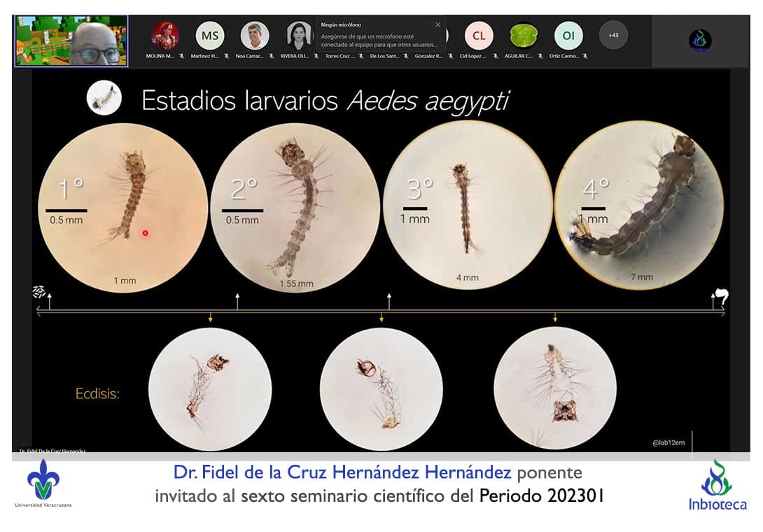Close the 'Ningún micrófono' notification
Screen dimensions: 763x532
tap(438, 24)
